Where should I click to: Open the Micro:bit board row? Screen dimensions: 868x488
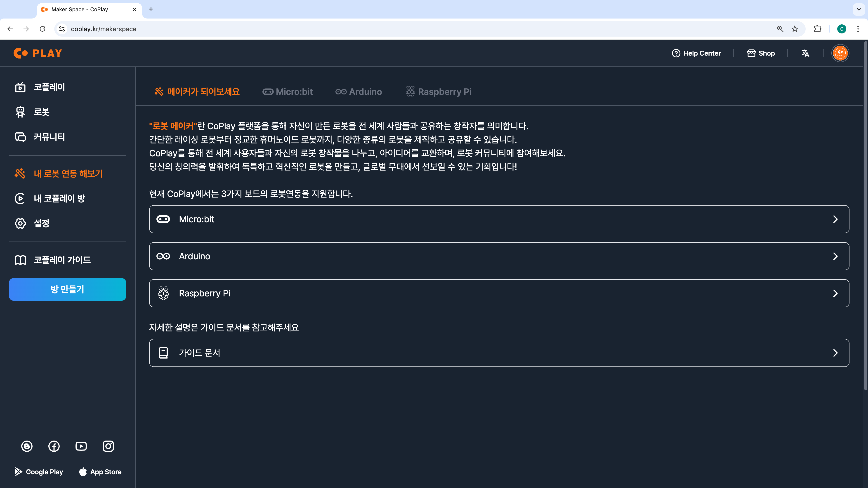pyautogui.click(x=499, y=219)
